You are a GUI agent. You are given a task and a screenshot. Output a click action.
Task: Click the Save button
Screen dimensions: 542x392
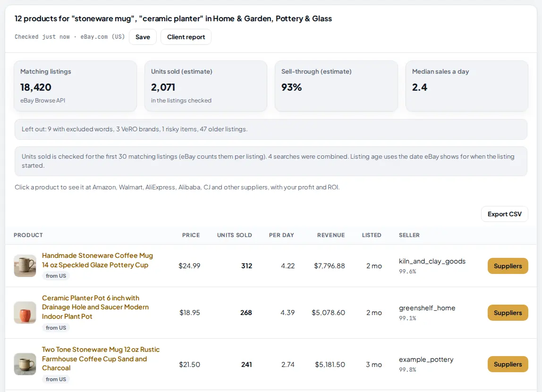[143, 37]
